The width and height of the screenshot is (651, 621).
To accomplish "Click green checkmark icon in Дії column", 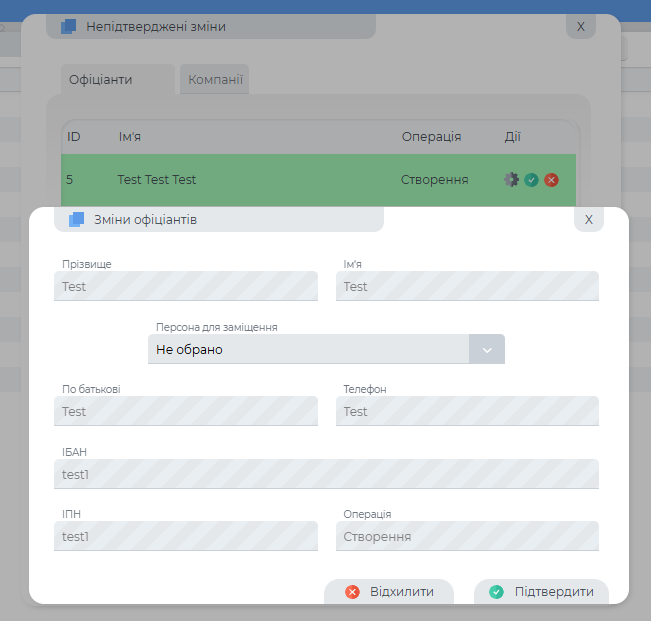I will point(531,180).
